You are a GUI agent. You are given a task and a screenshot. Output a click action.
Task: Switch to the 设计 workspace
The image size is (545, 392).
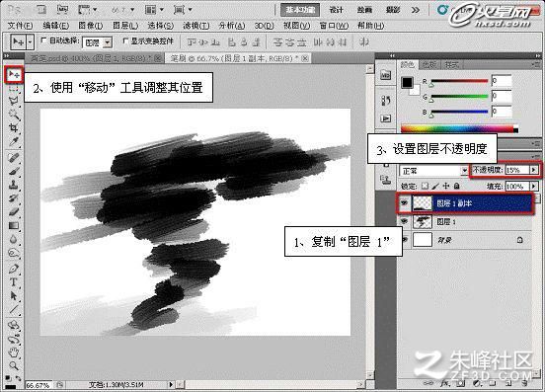coord(336,10)
